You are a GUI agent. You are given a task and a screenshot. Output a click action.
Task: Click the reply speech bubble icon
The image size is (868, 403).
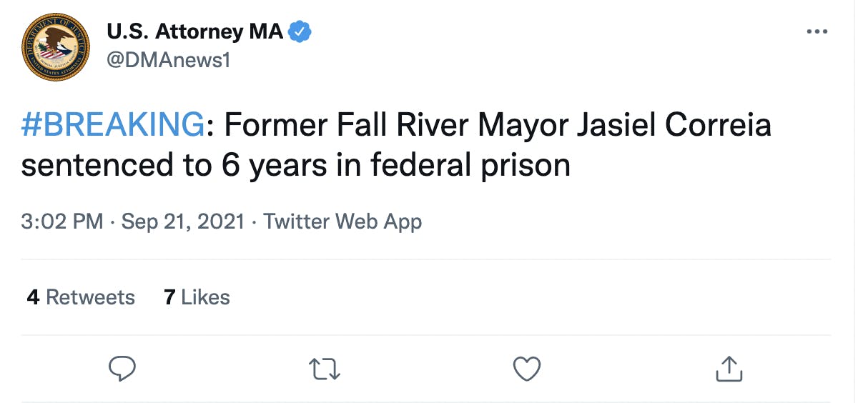[x=122, y=369]
